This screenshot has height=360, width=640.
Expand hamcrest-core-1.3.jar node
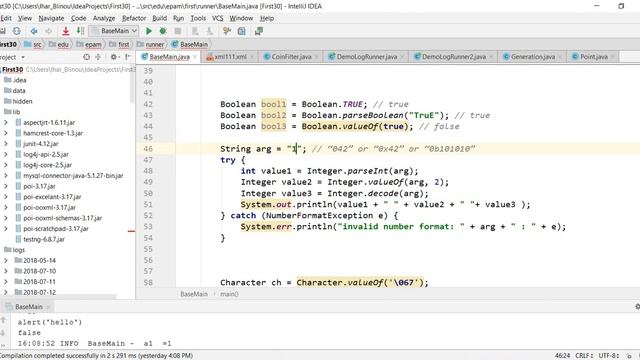pyautogui.click(x=6, y=133)
